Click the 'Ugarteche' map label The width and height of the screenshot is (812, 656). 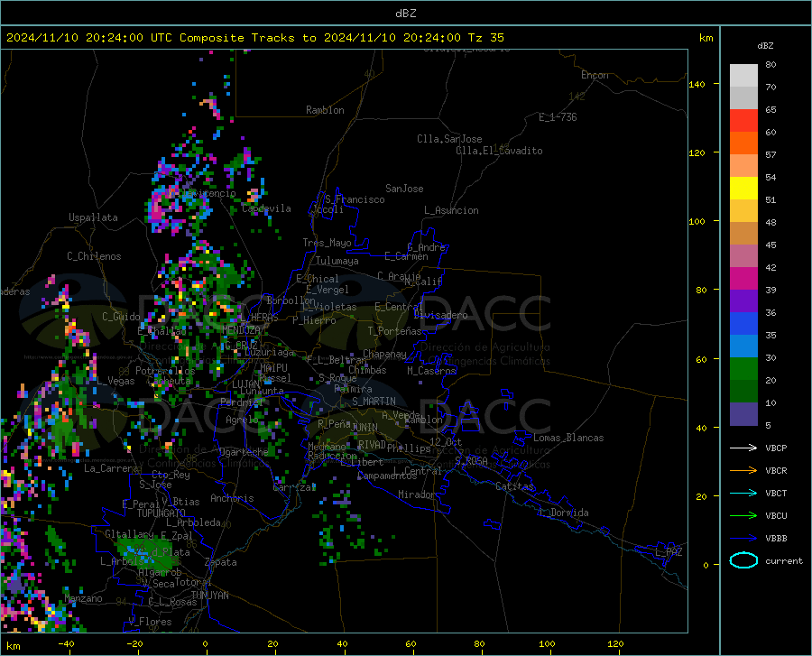244,452
